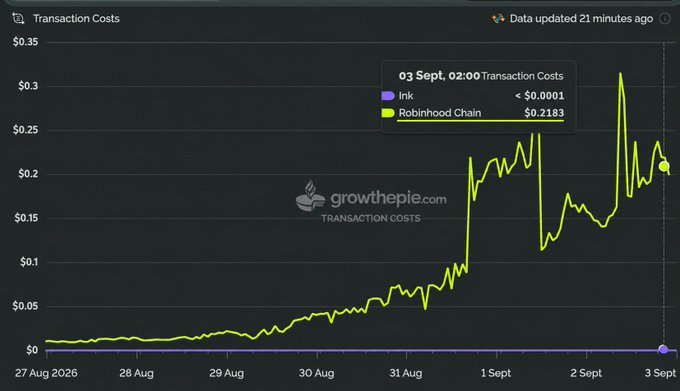Click the 28 Aug axis label
This screenshot has width=680, height=391.
click(x=137, y=373)
